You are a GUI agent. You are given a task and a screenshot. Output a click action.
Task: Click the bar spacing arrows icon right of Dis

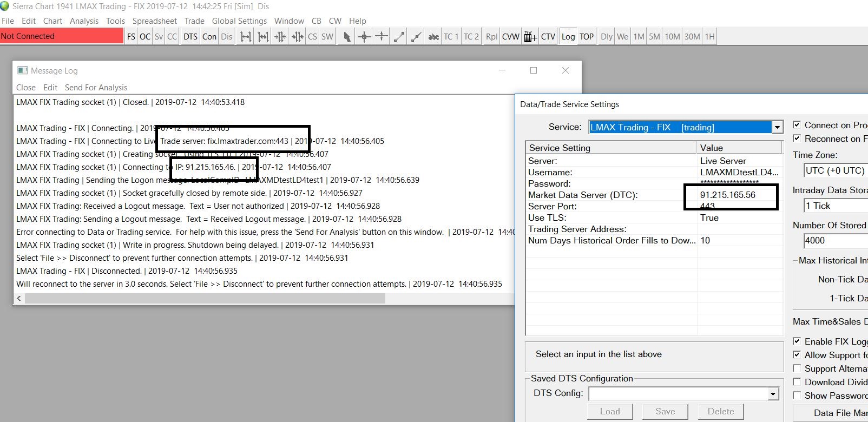(x=246, y=37)
